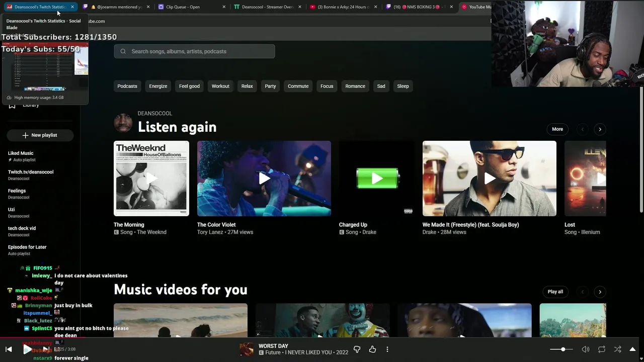This screenshot has width=644, height=362.
Task: Open The Color Violet title link
Action: 216,225
